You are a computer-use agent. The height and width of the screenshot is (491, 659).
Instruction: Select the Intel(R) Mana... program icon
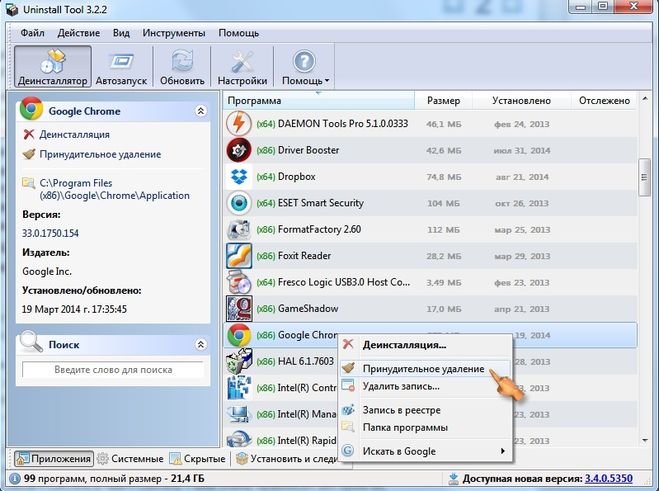pos(239,414)
